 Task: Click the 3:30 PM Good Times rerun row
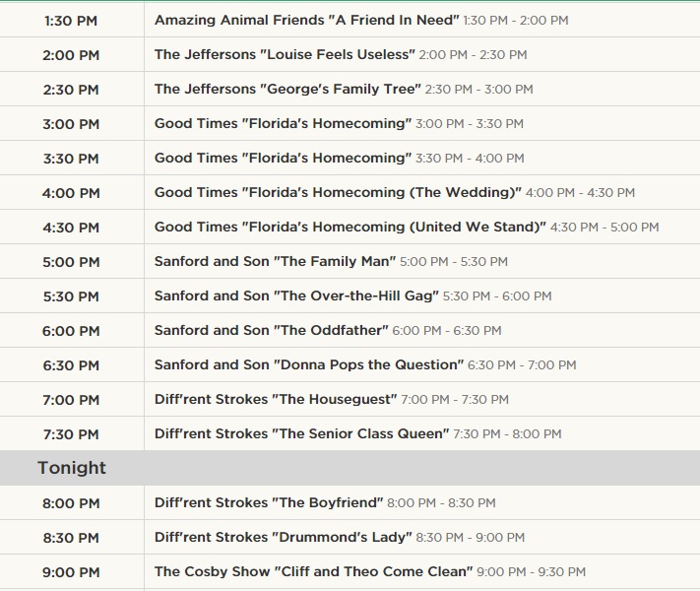282,158
